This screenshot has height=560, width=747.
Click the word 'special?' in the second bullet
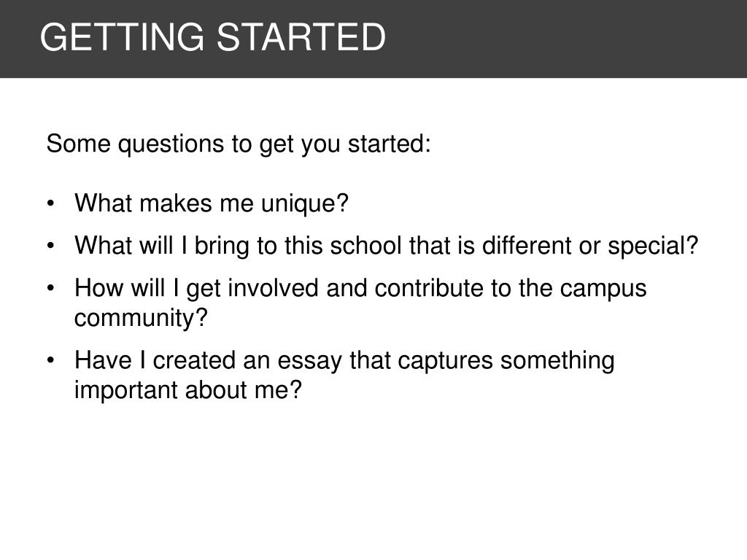point(653,246)
